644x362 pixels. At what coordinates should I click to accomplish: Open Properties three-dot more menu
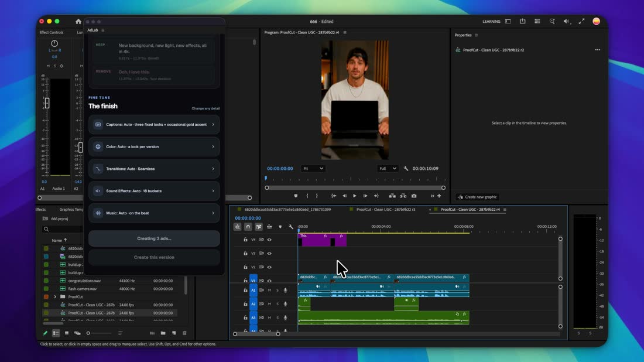(x=598, y=50)
